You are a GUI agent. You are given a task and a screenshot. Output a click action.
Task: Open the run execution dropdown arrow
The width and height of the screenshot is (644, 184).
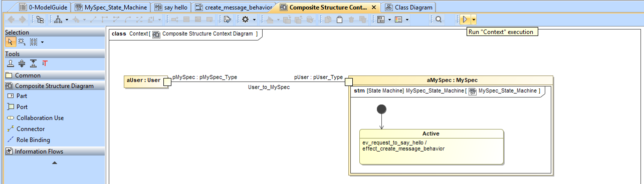[474, 19]
